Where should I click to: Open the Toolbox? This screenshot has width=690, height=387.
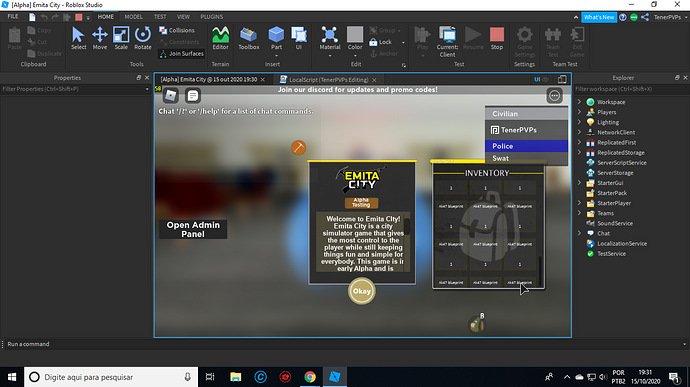[x=249, y=38]
